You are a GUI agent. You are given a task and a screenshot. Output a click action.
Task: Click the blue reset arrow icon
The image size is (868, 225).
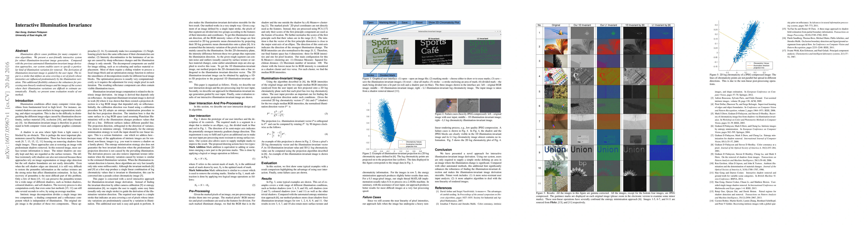pos(372,34)
